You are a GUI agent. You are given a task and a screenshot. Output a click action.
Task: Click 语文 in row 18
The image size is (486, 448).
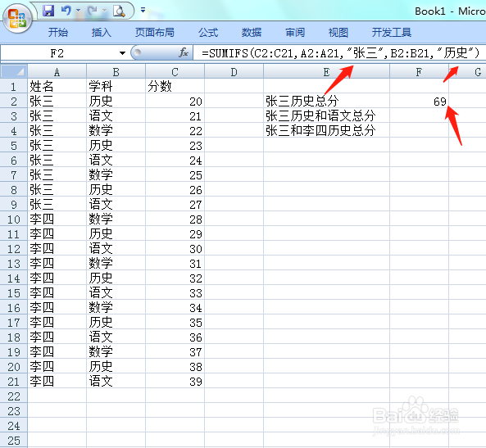[x=116, y=337]
